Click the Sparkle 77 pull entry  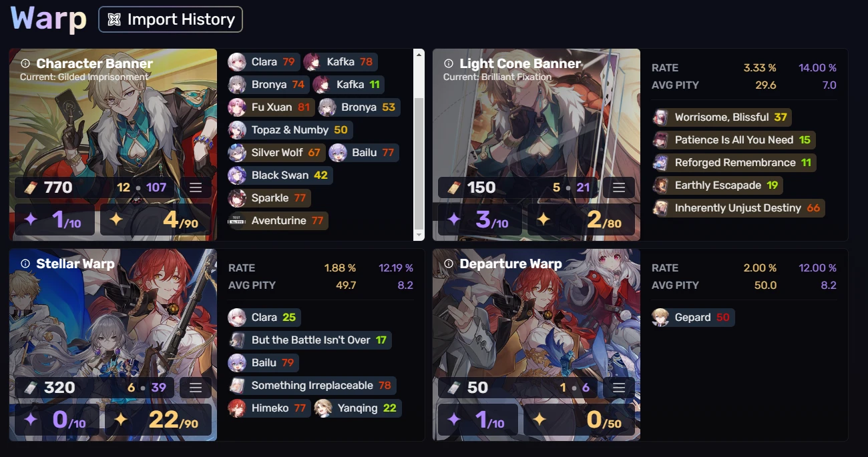(x=269, y=198)
